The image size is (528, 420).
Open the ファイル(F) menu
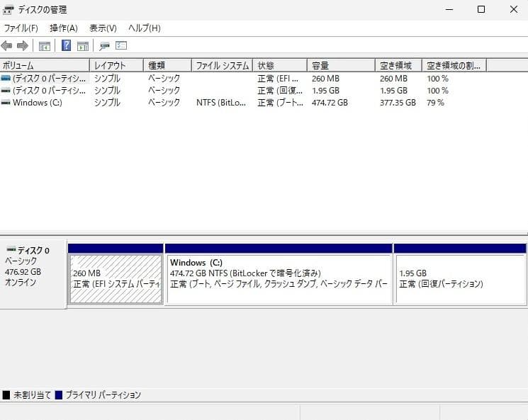[x=21, y=28]
